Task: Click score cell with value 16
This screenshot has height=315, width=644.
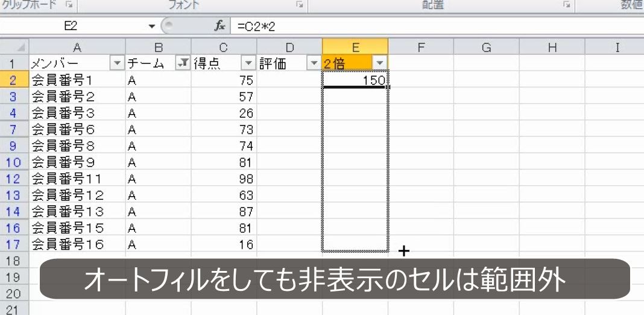Action: click(x=224, y=244)
